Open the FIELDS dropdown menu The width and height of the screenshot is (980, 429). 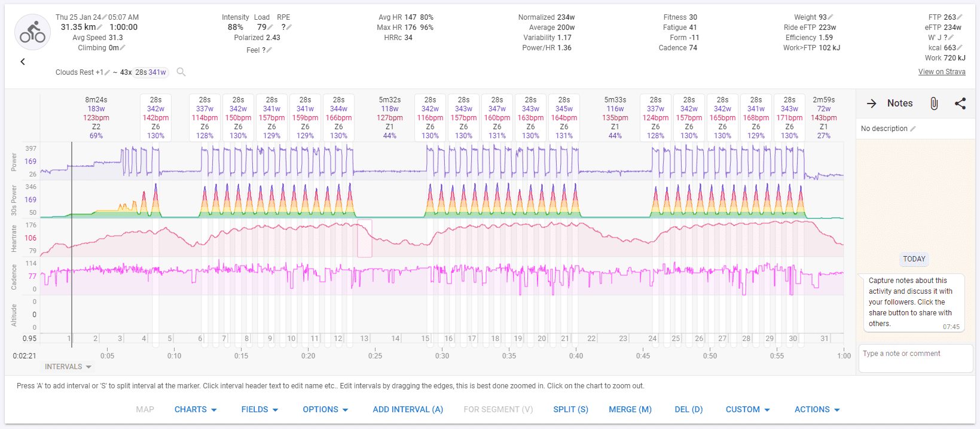[x=259, y=409]
